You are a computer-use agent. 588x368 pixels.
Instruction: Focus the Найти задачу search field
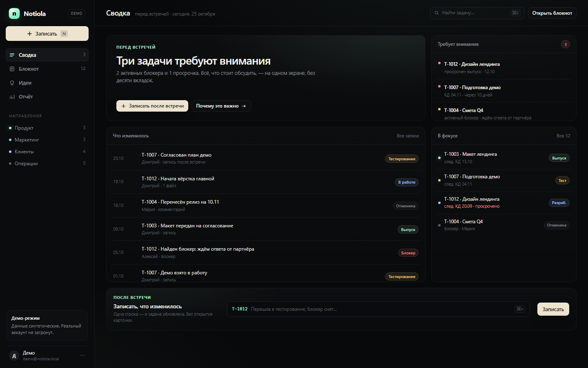point(477,13)
